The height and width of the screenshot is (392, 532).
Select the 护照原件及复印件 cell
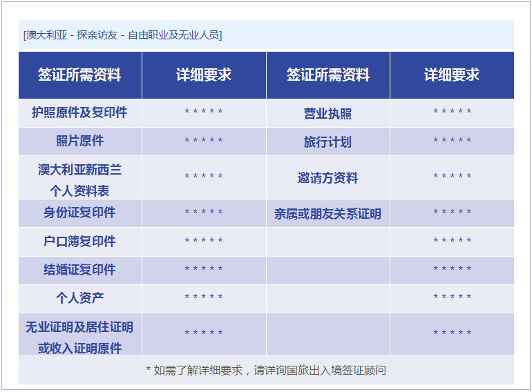(x=80, y=112)
